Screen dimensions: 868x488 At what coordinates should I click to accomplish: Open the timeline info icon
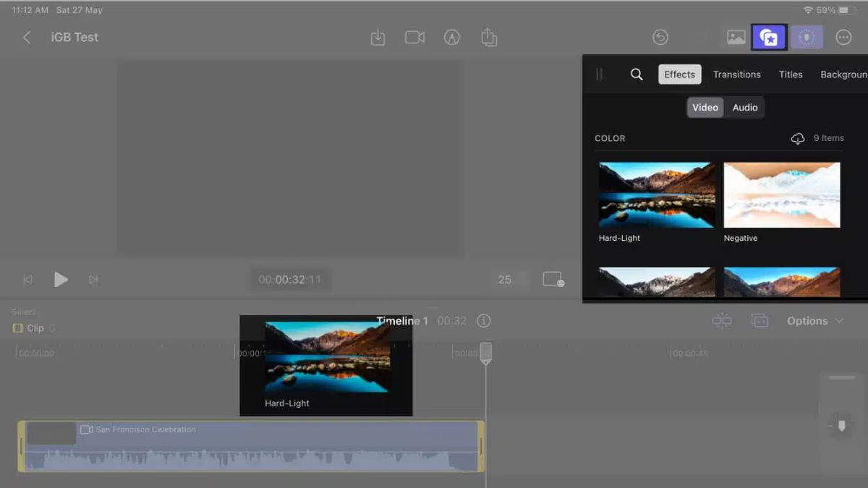click(x=484, y=321)
